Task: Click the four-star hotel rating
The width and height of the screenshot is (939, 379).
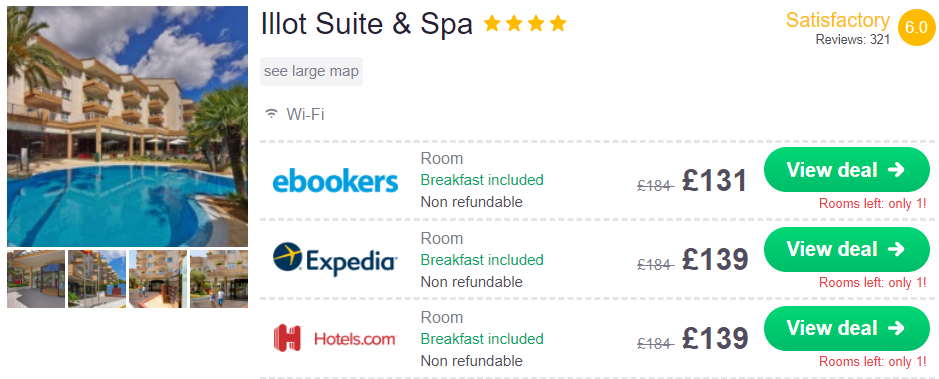Action: (525, 24)
